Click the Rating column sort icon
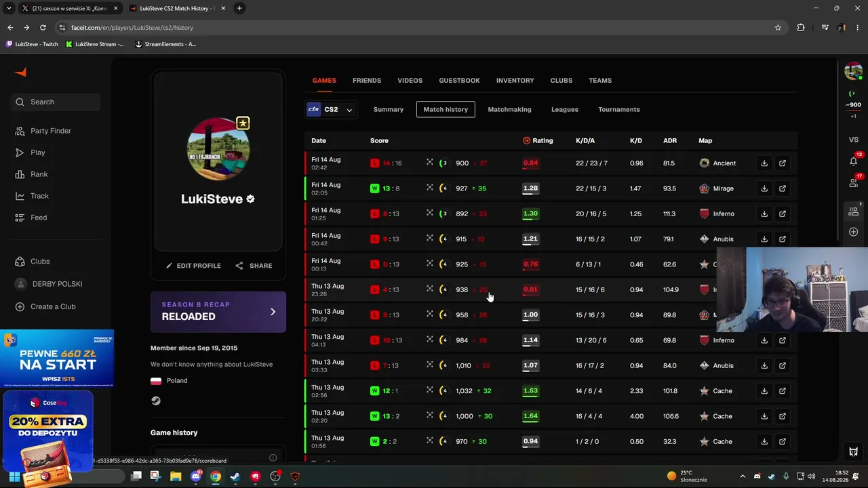This screenshot has height=488, width=868. click(526, 141)
